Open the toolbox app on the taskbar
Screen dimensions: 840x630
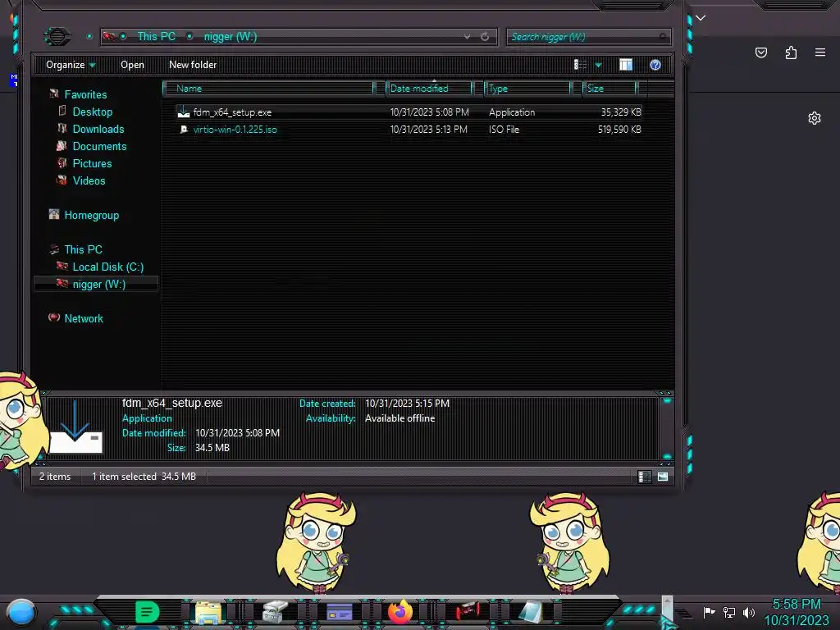pyautogui.click(x=276, y=612)
